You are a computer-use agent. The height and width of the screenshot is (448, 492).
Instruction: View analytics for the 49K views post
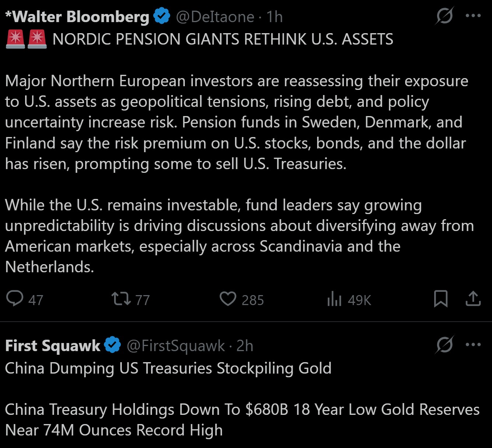[334, 299]
